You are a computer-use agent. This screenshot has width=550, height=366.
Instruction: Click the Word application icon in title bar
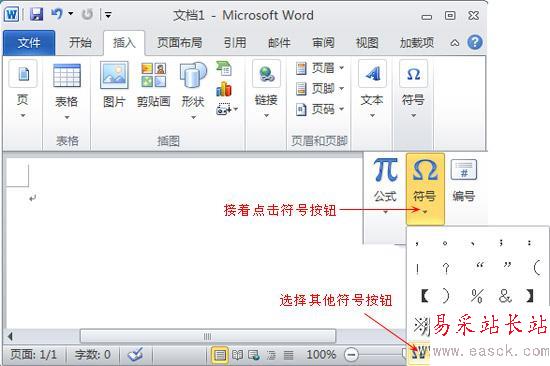pos(12,15)
